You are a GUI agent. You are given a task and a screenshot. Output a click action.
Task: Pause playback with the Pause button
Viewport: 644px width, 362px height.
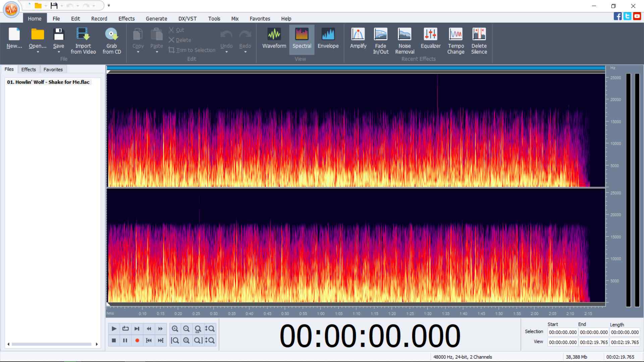click(x=125, y=341)
